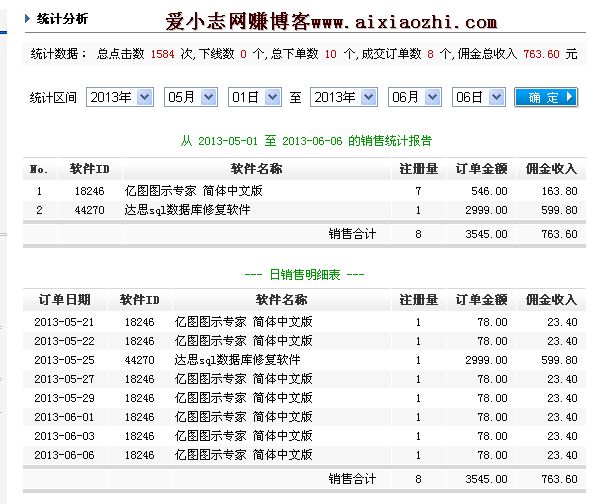Click the 确定 confirm button

pyautogui.click(x=546, y=97)
